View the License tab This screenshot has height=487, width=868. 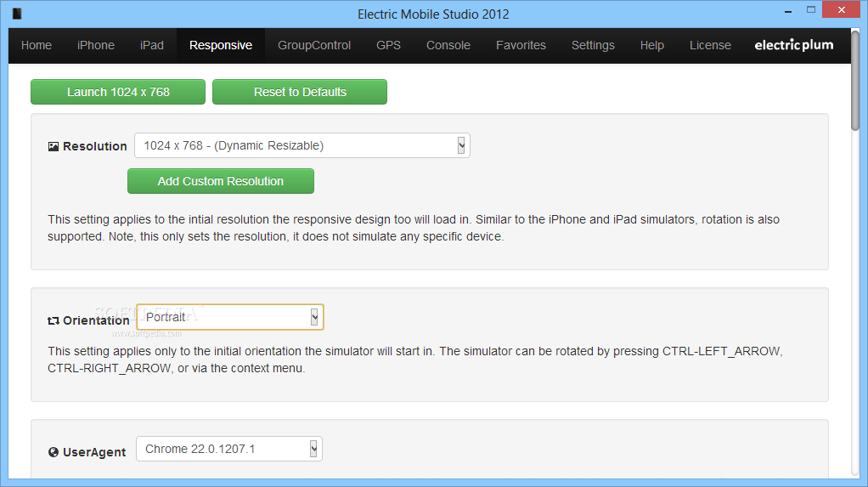click(710, 45)
